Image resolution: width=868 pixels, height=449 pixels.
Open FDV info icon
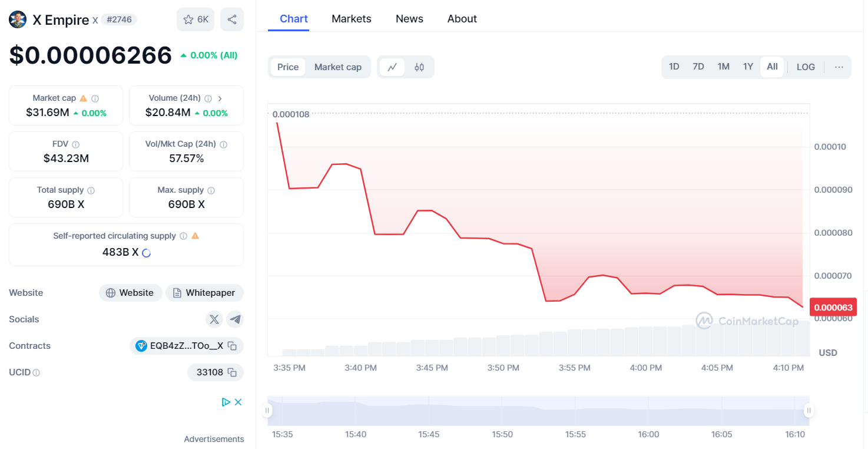(75, 144)
